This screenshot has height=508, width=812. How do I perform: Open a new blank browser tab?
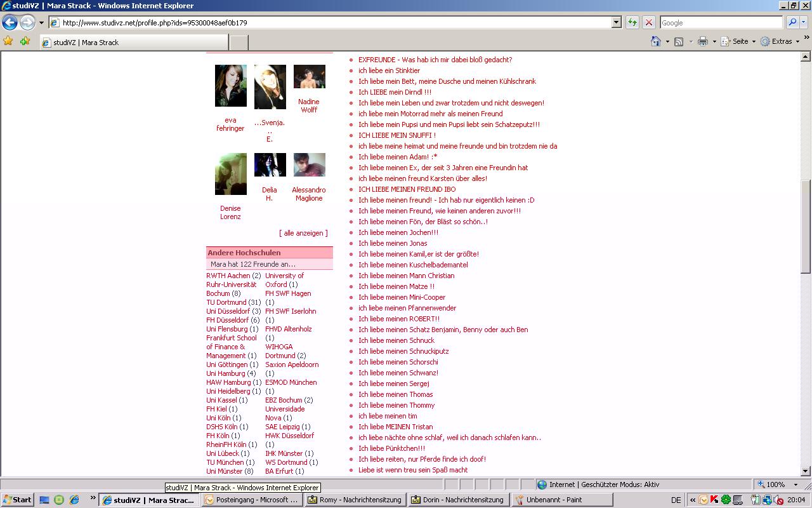click(239, 43)
